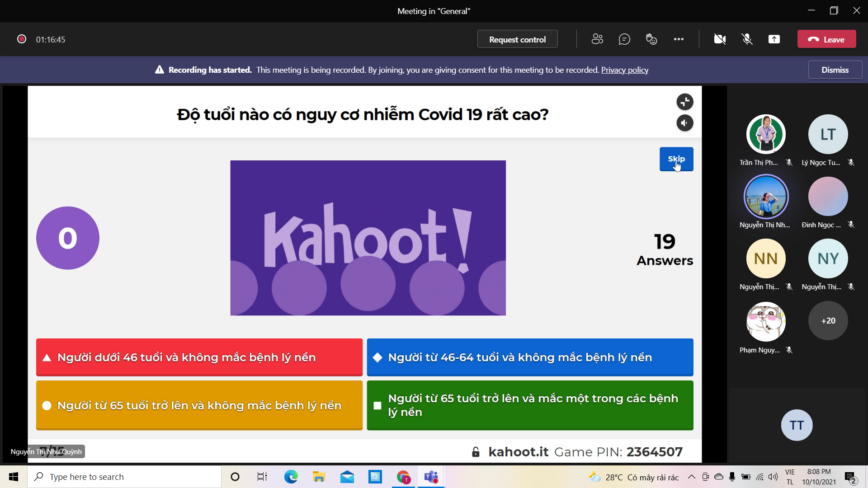Open more actions ellipsis menu
868x488 pixels.
click(679, 39)
